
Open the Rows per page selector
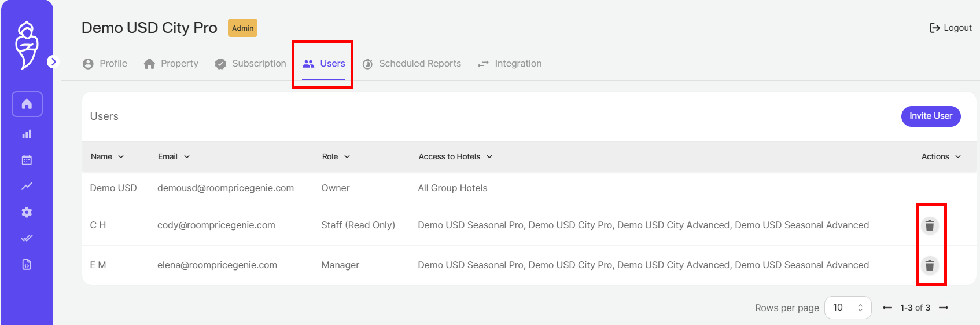tap(848, 308)
